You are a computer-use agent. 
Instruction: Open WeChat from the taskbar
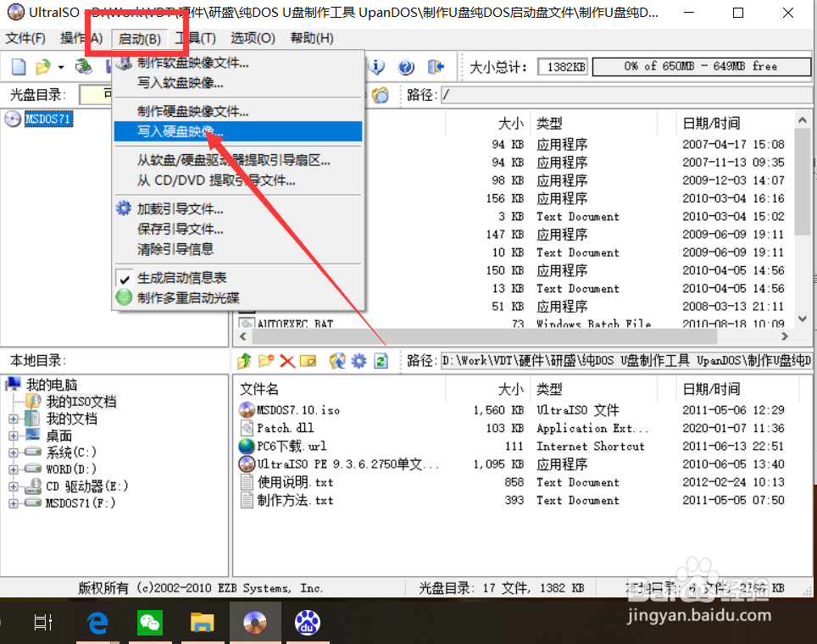149,623
